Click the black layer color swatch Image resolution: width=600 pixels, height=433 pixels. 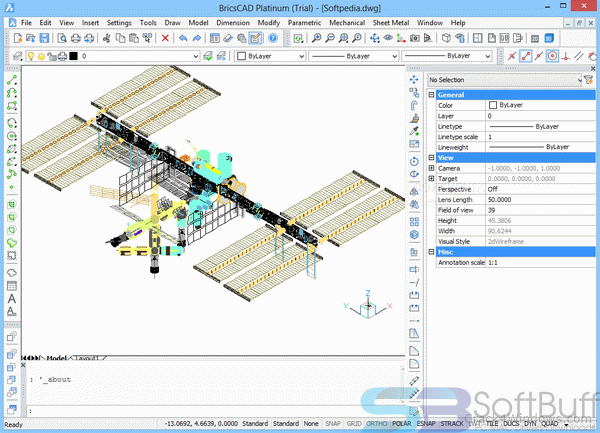point(73,56)
